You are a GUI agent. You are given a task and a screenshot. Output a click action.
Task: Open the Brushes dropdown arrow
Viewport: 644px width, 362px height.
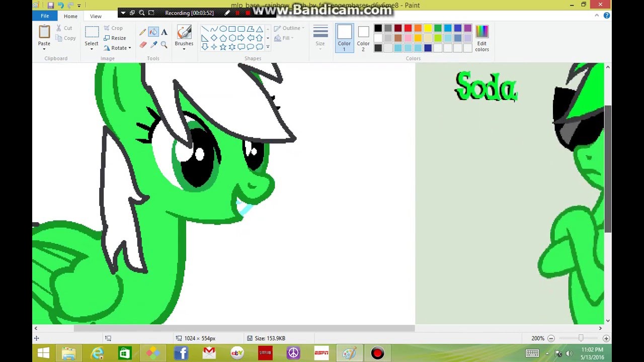184,49
